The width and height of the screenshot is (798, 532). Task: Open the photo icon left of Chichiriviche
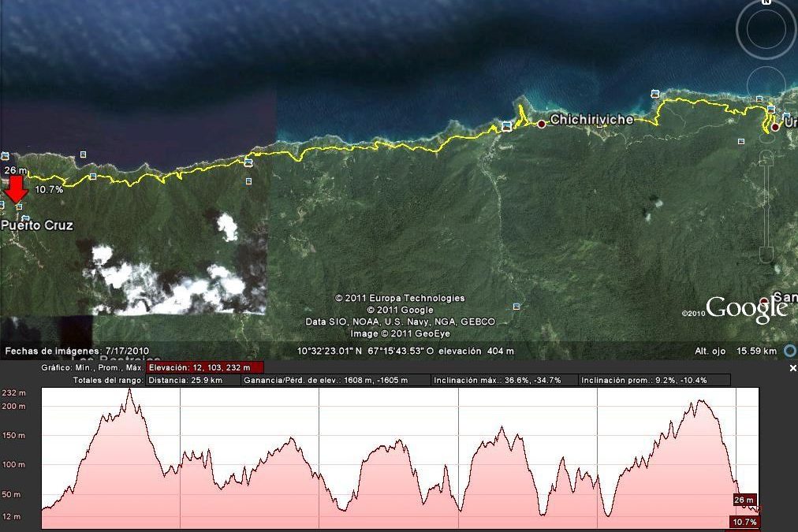click(x=506, y=125)
